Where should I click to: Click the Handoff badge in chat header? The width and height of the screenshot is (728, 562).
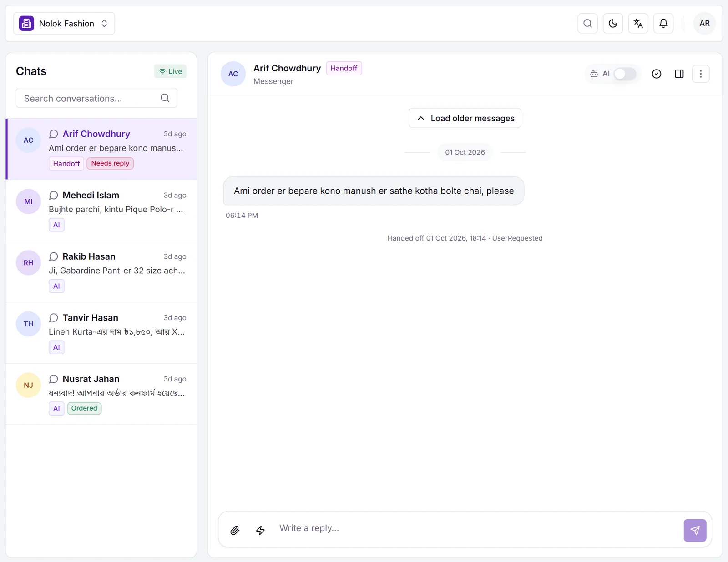pyautogui.click(x=344, y=68)
